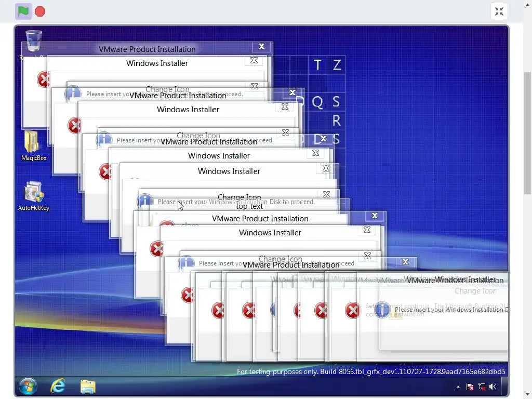532x399 pixels.
Task: Close the VMware Product Installation dialog beside Recycle Bin
Action: point(261,46)
